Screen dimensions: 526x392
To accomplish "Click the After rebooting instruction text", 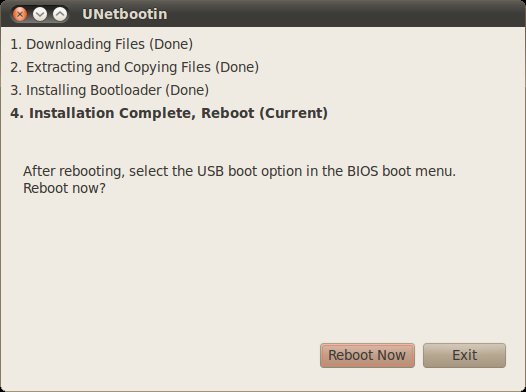I will click(240, 171).
